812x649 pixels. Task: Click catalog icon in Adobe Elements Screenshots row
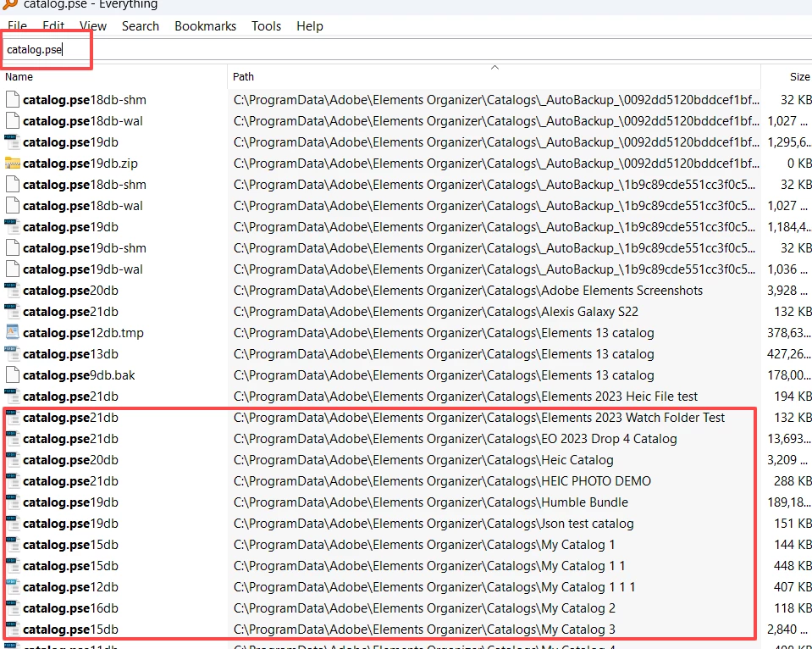(13, 291)
